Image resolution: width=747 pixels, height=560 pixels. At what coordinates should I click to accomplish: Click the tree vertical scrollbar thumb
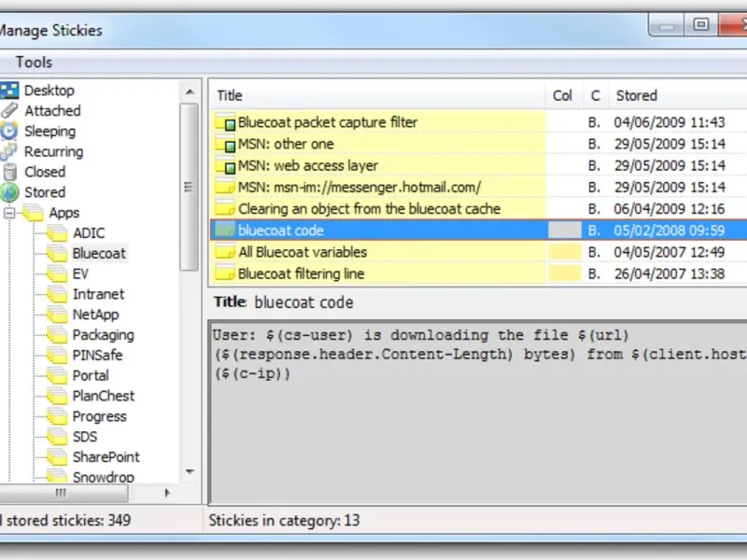(x=190, y=188)
